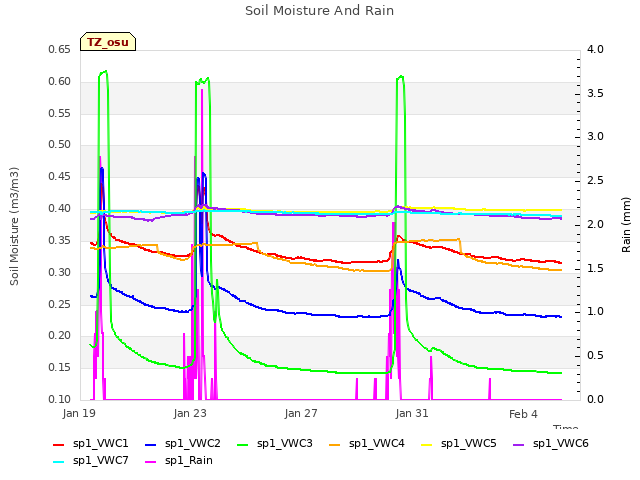640x480 pixels.
Task: Click the 3.5 rain axis tick label
Action: point(595,93)
